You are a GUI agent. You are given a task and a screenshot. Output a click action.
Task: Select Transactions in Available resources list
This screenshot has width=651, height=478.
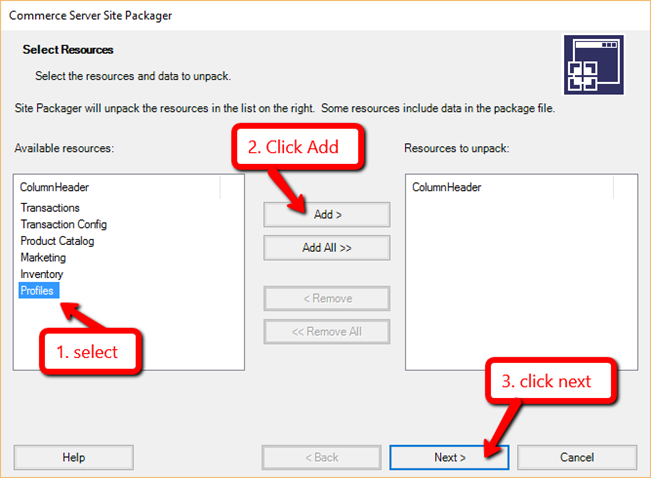point(50,207)
